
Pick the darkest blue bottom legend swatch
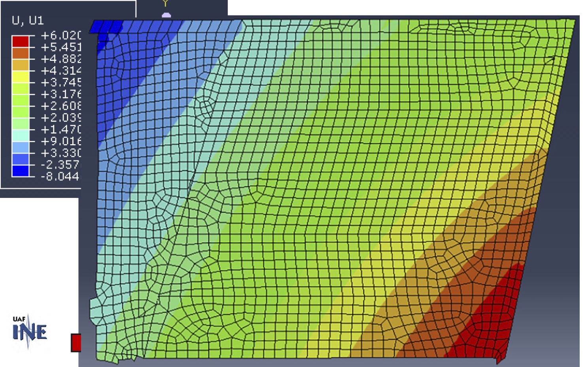click(20, 171)
